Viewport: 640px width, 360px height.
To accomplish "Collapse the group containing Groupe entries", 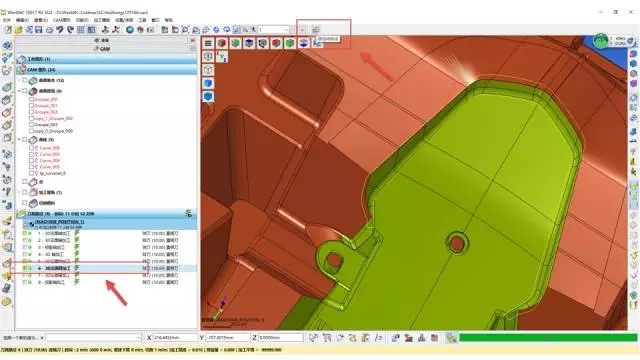I will [x=19, y=91].
